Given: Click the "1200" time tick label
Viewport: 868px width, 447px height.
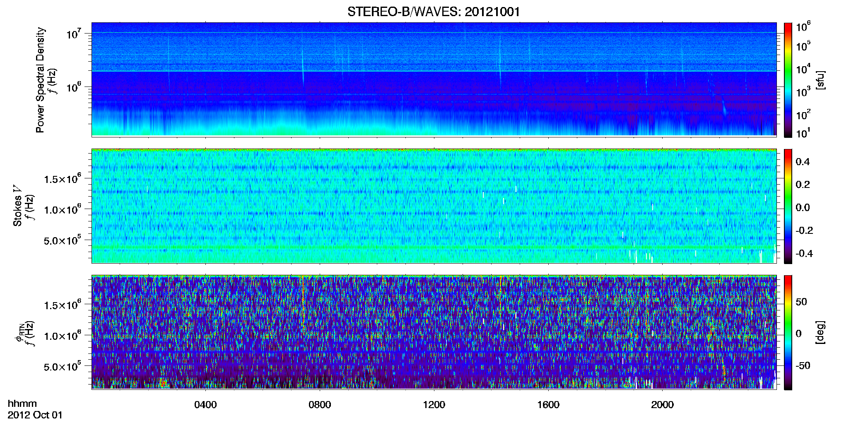Looking at the screenshot, I should (x=434, y=405).
